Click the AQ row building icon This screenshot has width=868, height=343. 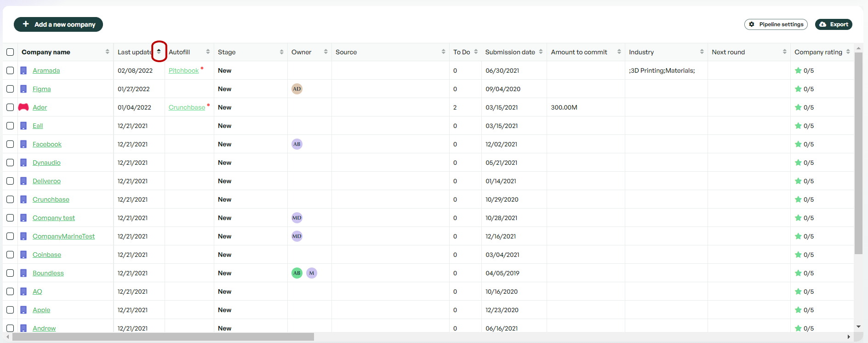[23, 291]
